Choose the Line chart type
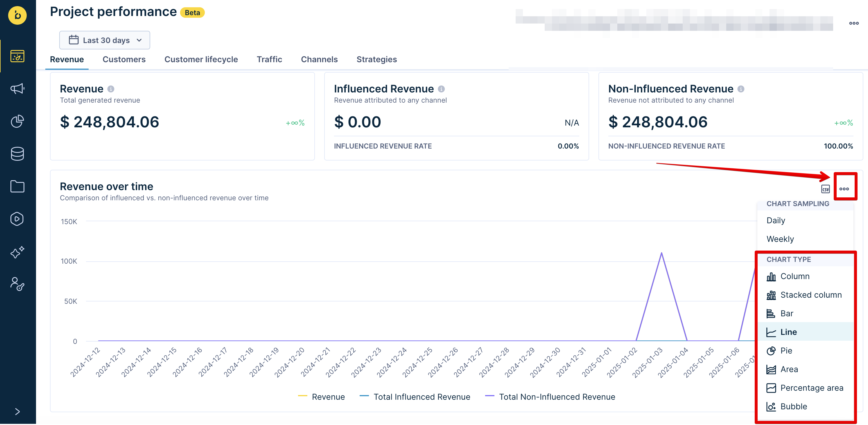Viewport: 868px width, 425px height. tap(805, 332)
